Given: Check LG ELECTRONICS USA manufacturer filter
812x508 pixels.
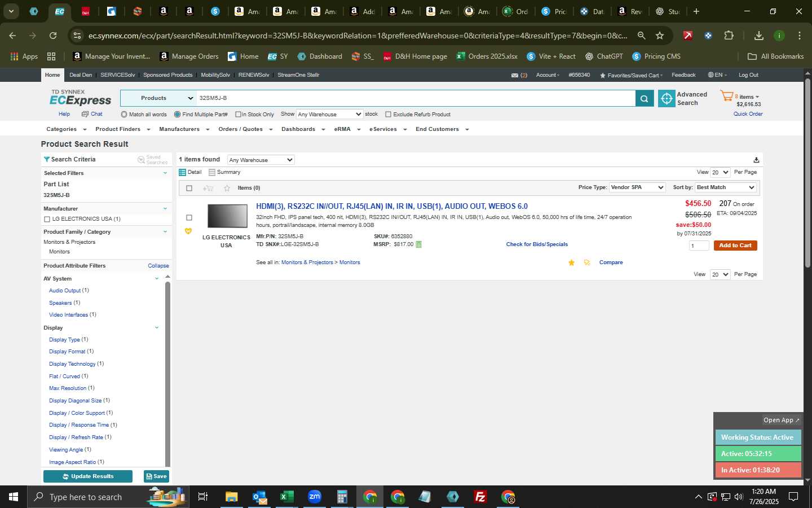Looking at the screenshot, I should [x=47, y=219].
